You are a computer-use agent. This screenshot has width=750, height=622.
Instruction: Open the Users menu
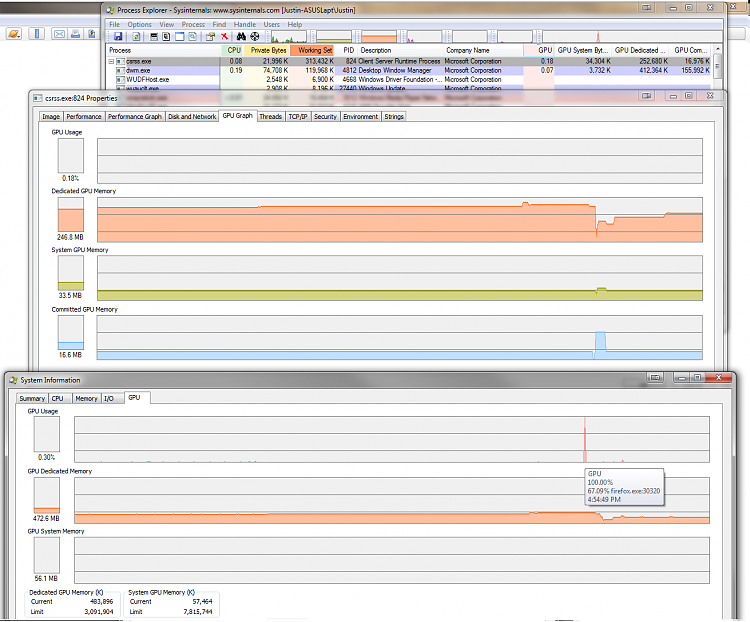[x=271, y=24]
